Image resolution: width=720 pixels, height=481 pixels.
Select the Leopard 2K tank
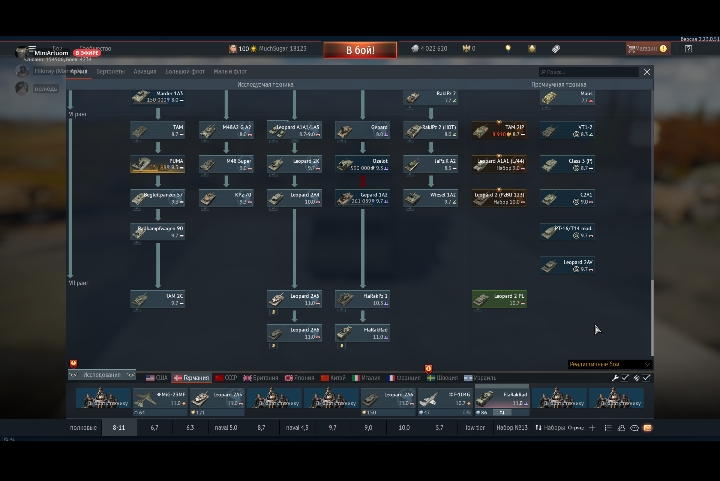point(294,164)
